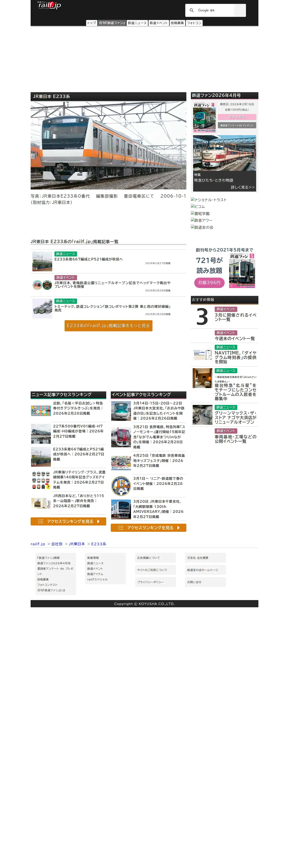Open 寝台特急"北斗星" コンセプトルーム article
Viewport: 289px width, 868px height.
pos(235,392)
